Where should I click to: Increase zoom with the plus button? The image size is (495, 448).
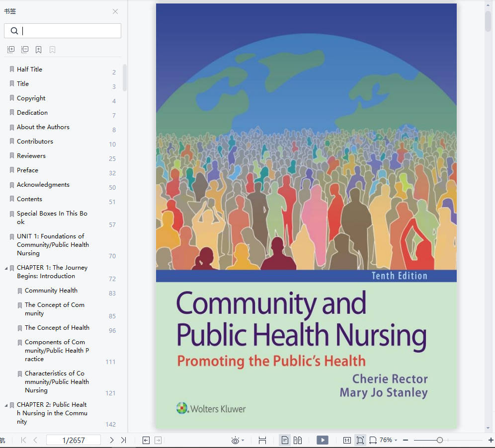(491, 440)
